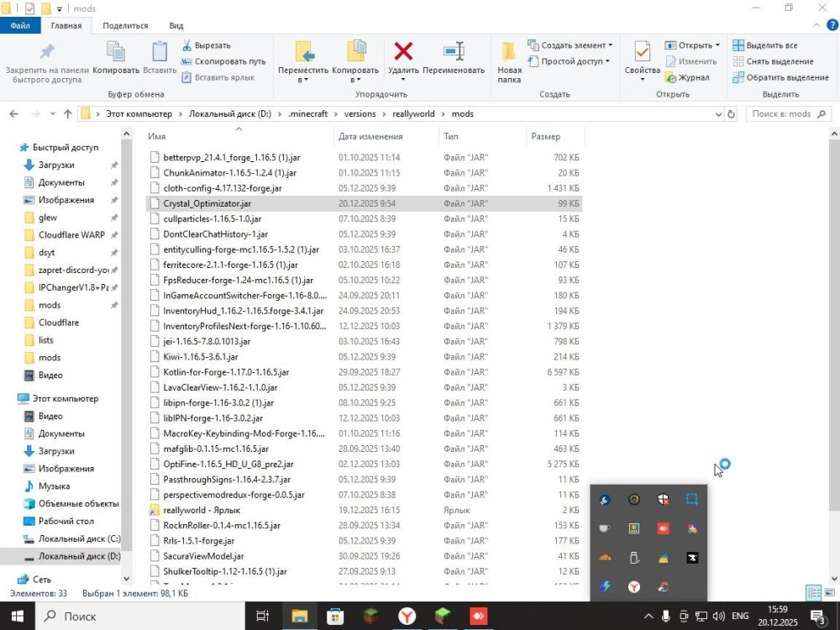Sort by Имя column header
This screenshot has width=840, height=630.
coord(239,137)
